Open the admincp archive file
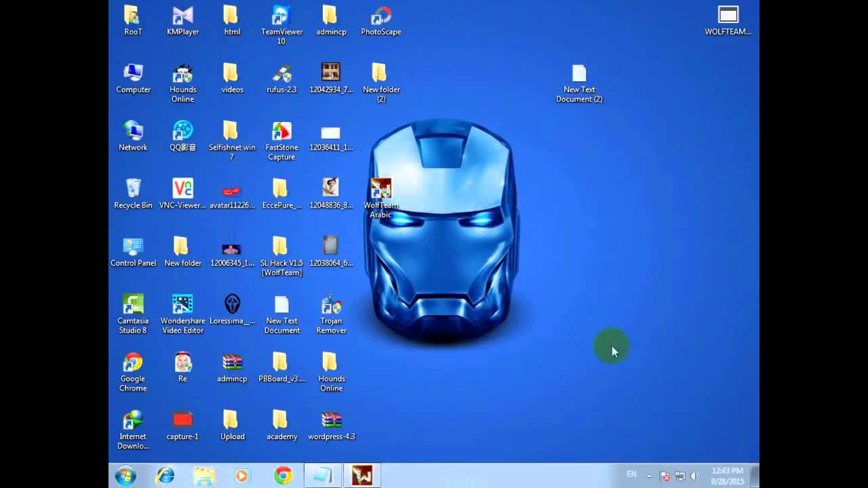 pos(232,367)
